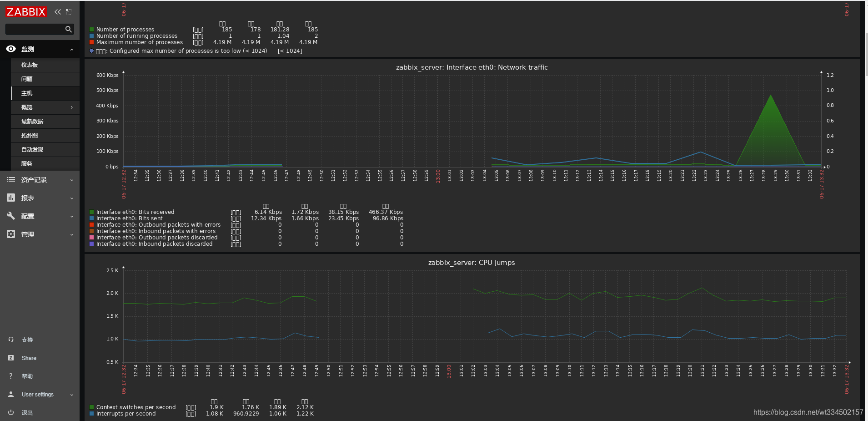Open the 自动发现 menu item
868x421 pixels.
click(45, 150)
